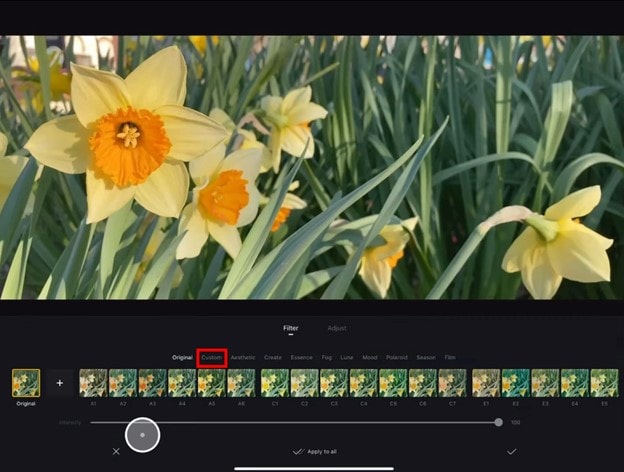Open the Fog filter category
Image resolution: width=624 pixels, height=472 pixels.
pos(326,357)
